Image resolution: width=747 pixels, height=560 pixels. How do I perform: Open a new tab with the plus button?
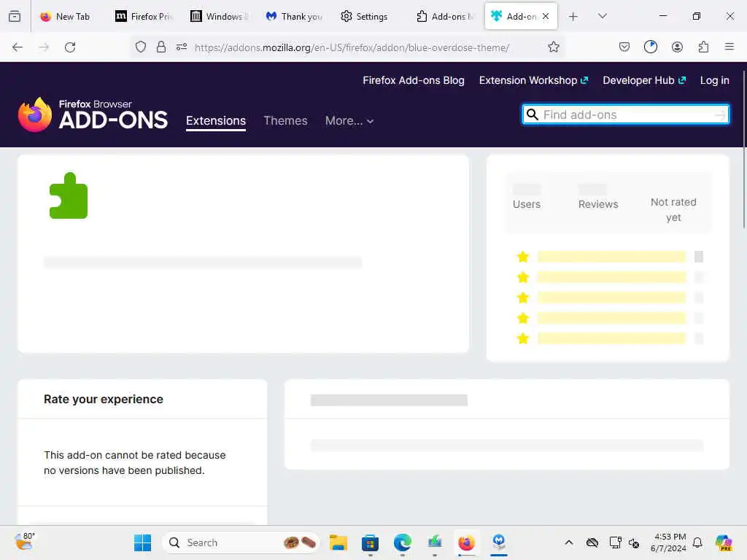coord(573,16)
